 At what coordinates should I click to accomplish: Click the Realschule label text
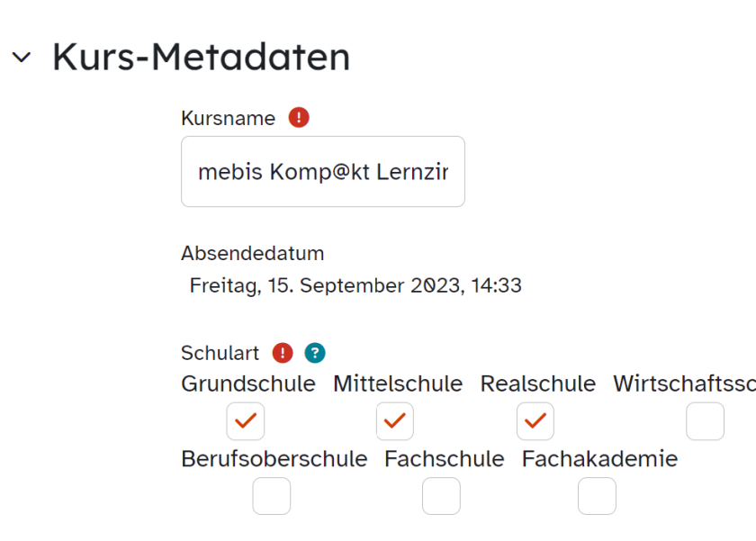pos(538,383)
